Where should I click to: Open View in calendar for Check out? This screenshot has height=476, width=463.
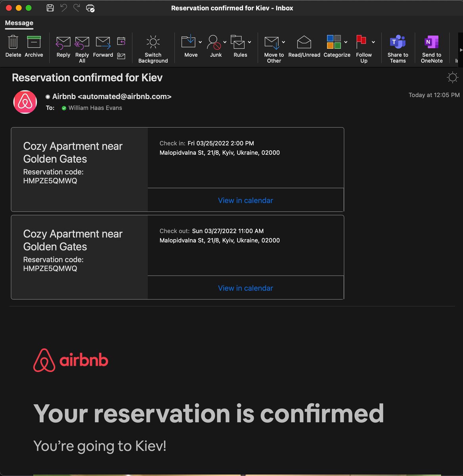[245, 288]
